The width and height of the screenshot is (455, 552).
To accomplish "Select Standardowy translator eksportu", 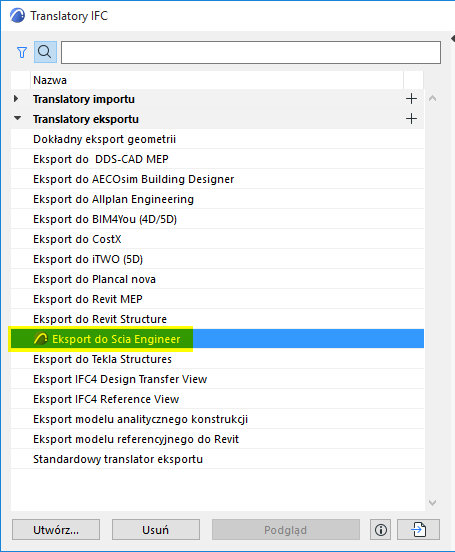I will coord(217,459).
